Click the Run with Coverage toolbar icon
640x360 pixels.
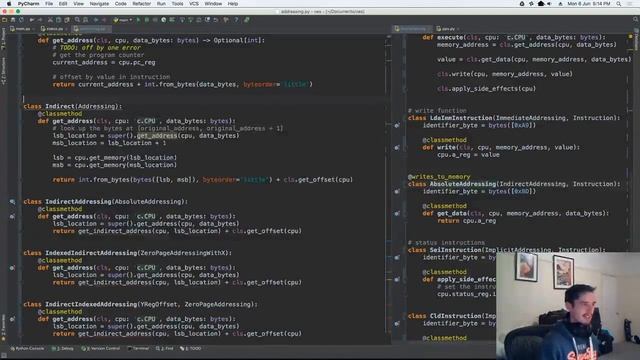pos(155,20)
